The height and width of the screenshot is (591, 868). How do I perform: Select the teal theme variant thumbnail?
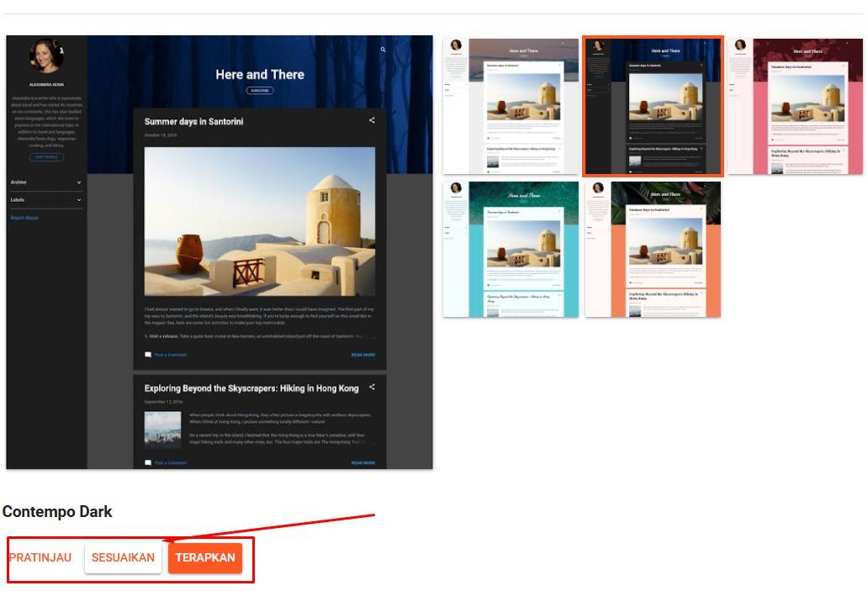pos(510,249)
